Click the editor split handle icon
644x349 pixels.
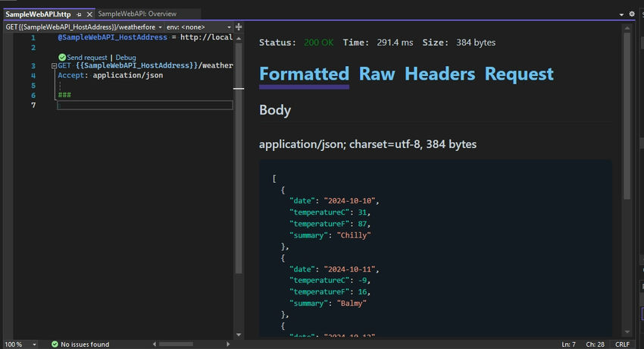[238, 26]
